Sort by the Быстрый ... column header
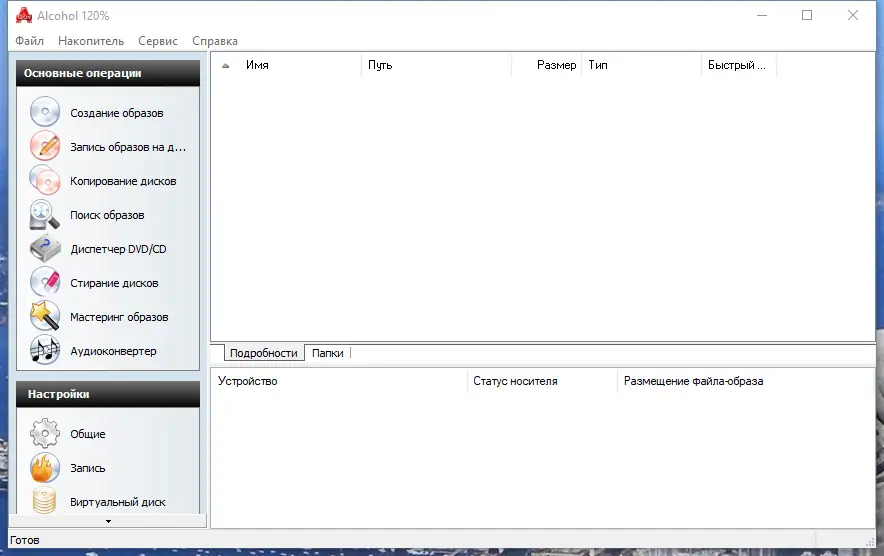884x556 pixels. click(739, 65)
